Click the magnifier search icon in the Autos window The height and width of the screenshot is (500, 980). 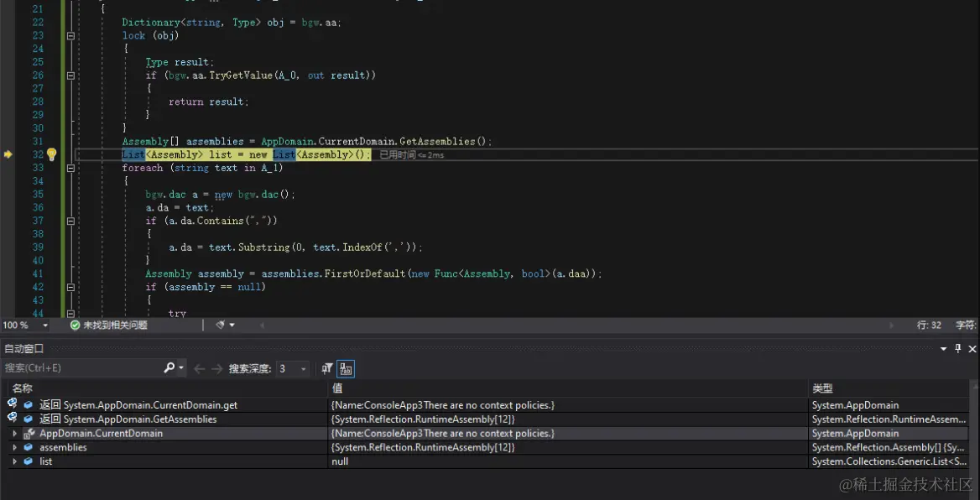click(x=169, y=368)
